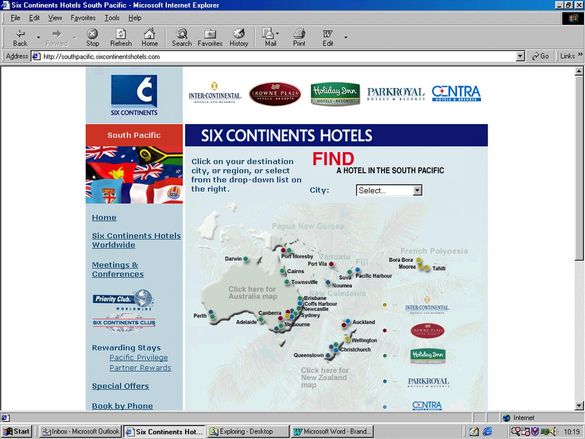Click the Wellington marker on the map
This screenshot has width=585, height=439.
[x=348, y=339]
